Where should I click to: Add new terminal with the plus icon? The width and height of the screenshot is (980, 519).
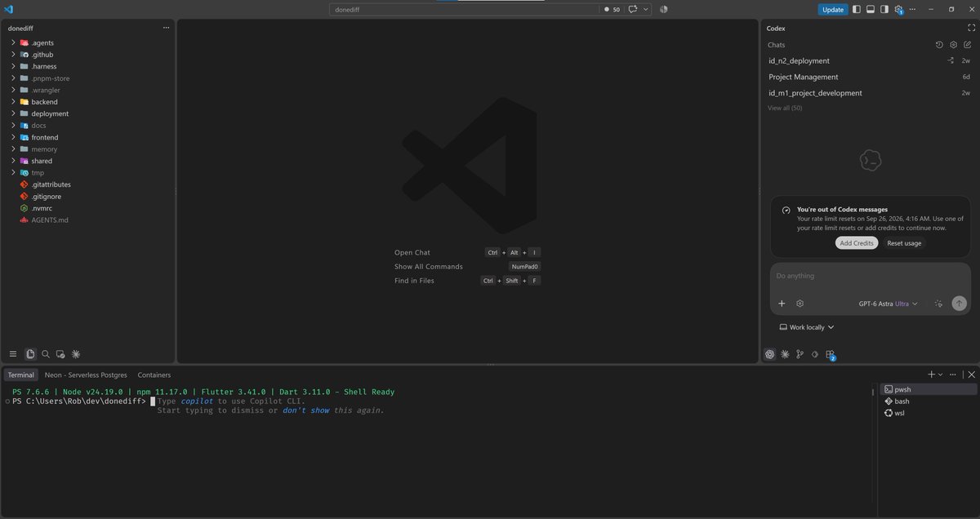click(x=932, y=375)
